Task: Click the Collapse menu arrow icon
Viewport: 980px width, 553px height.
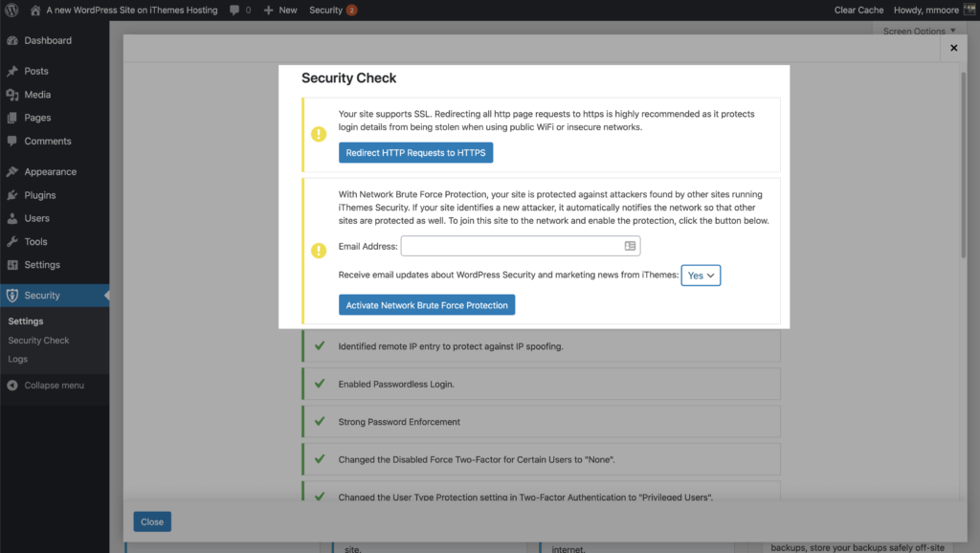Action: (x=12, y=386)
